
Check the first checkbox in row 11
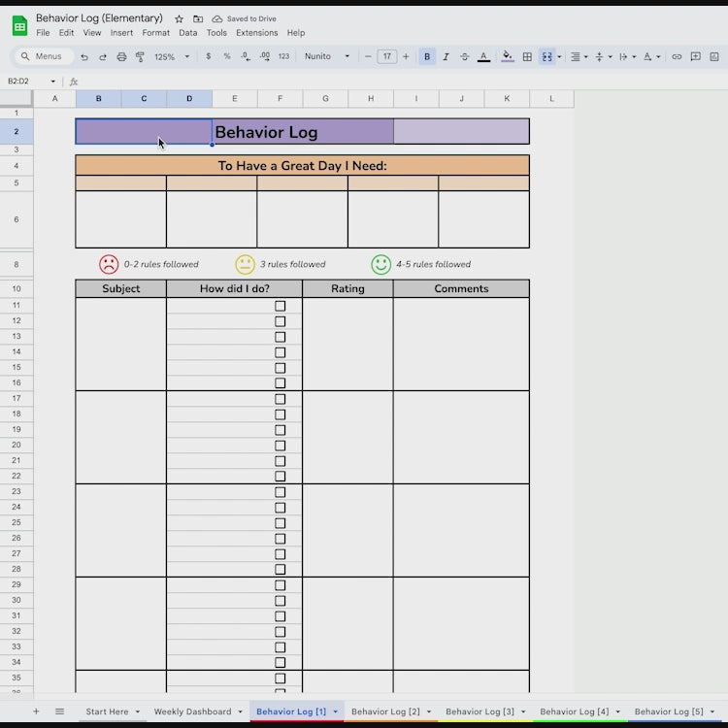(x=281, y=306)
